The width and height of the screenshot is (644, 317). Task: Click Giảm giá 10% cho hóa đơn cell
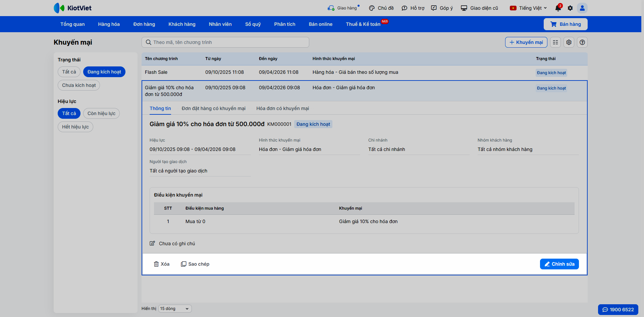[368, 221]
